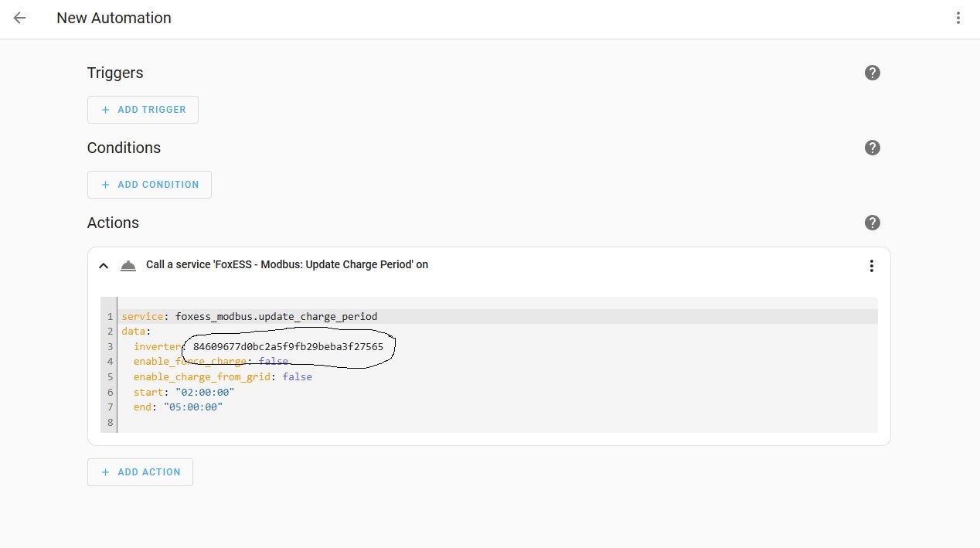This screenshot has width=980, height=548.
Task: Place cursor in foxess_modbus.update_charge_period service line
Action: click(x=276, y=316)
